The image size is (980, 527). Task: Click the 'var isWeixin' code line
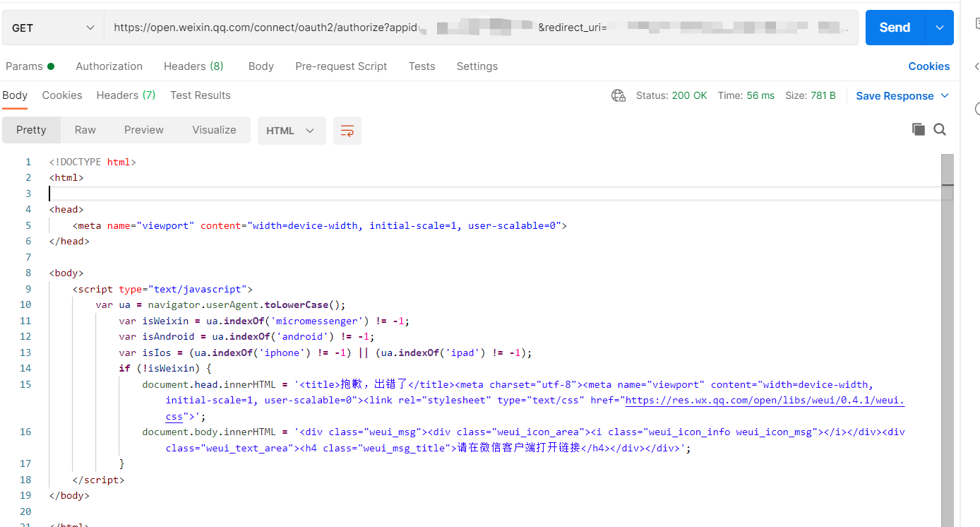click(x=264, y=321)
